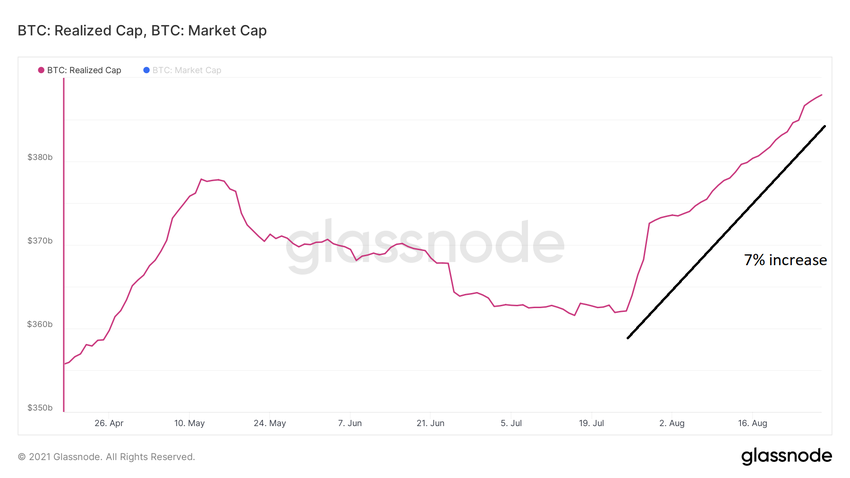Screen dimensions: 850x478
Task: Select the 26. Apr date on x-axis
Action: [x=107, y=424]
